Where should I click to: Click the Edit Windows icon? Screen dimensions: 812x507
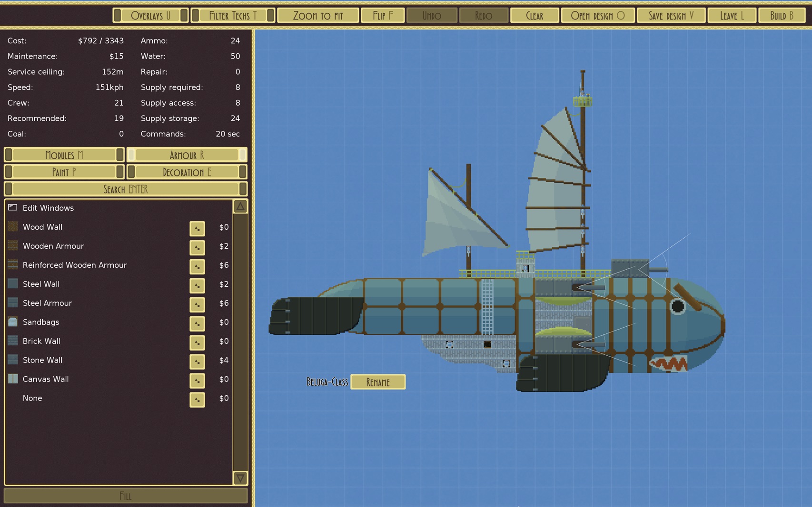(x=13, y=208)
